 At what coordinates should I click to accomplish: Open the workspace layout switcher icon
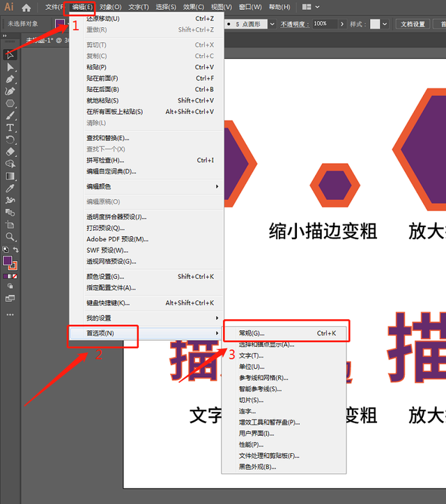coord(307,7)
